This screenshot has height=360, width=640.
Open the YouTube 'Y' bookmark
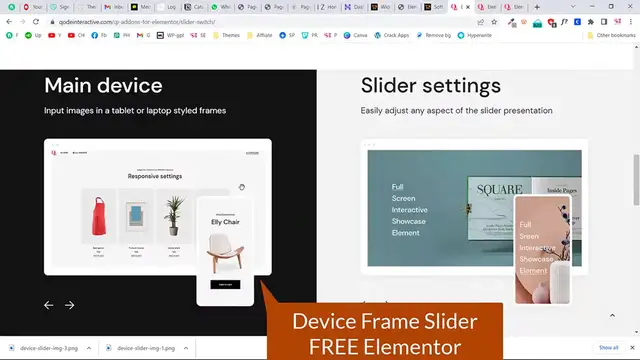tap(54, 36)
